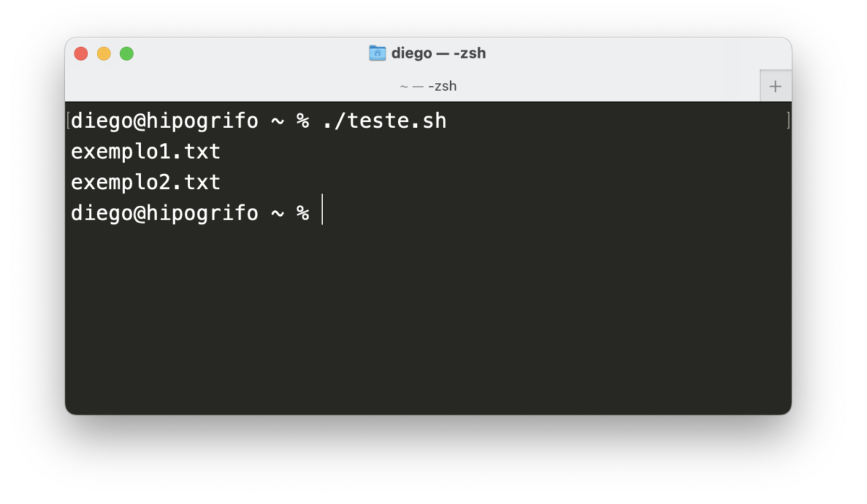This screenshot has height=504, width=867.
Task: Click the diego@hipogrifo prompt text
Action: click(x=163, y=212)
